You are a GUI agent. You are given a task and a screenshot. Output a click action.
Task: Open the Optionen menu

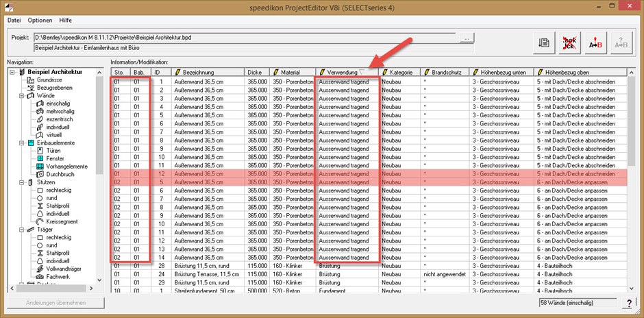click(x=40, y=20)
